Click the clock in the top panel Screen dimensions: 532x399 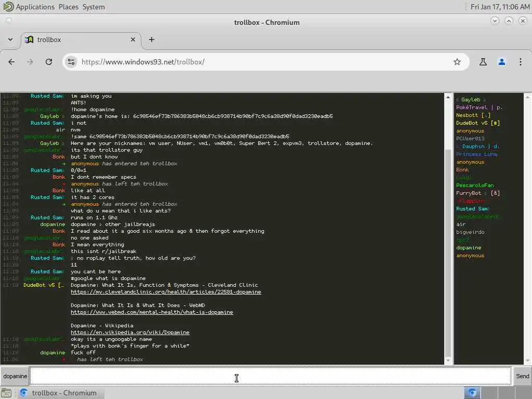[x=500, y=7]
